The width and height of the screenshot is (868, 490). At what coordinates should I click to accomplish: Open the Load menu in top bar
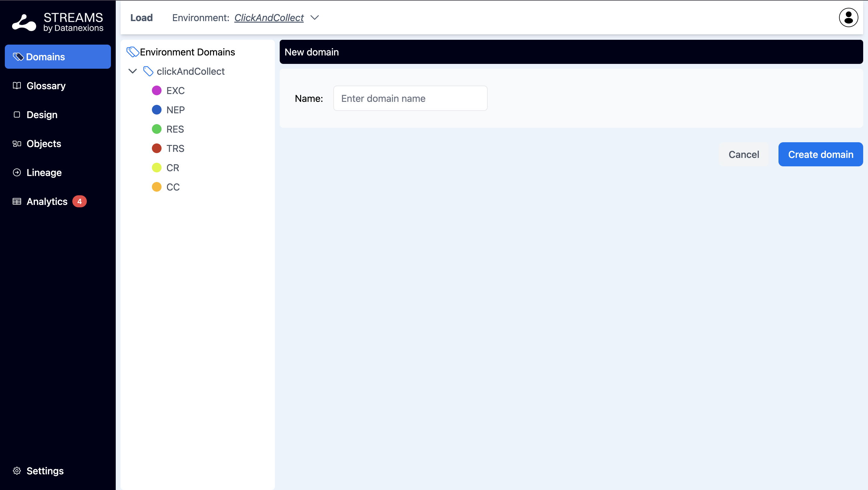[x=142, y=17]
